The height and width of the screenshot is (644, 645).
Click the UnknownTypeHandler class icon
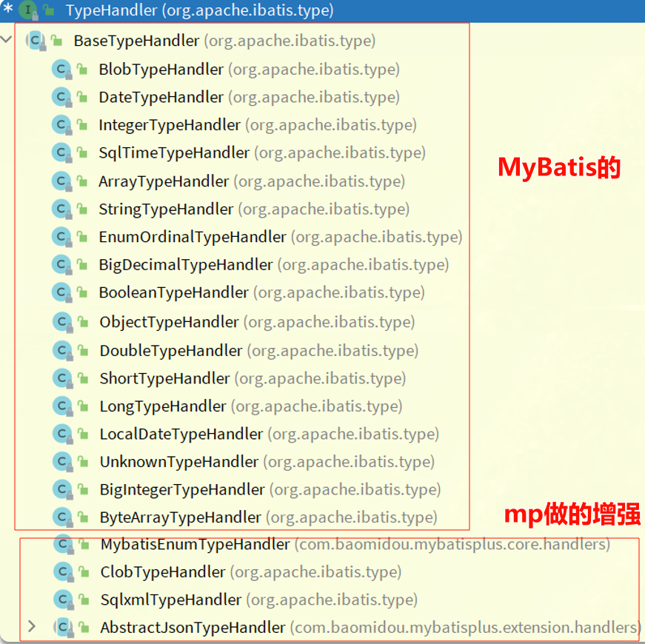coord(62,462)
